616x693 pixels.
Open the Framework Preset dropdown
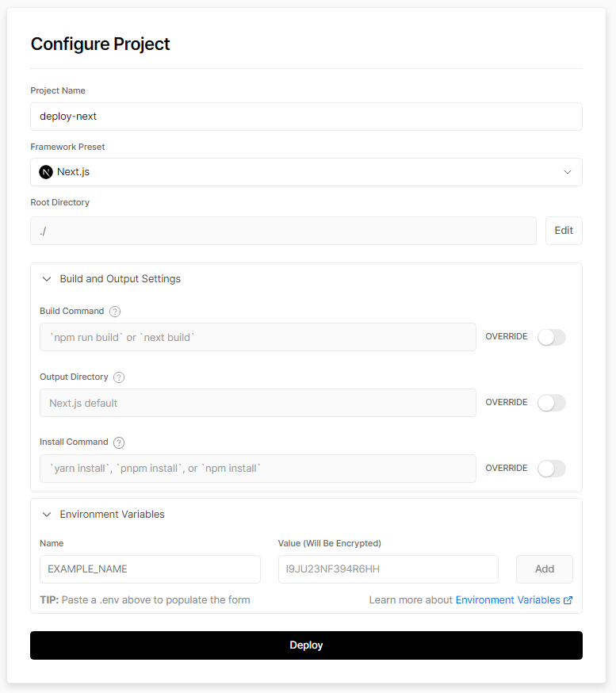pos(306,172)
